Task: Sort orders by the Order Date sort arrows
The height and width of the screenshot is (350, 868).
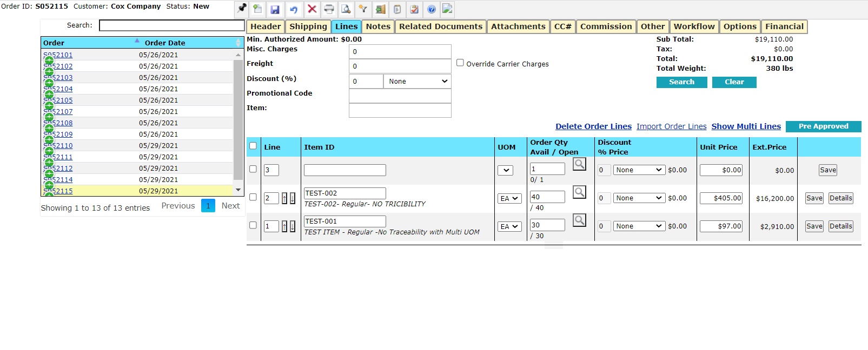Action: pyautogui.click(x=238, y=43)
